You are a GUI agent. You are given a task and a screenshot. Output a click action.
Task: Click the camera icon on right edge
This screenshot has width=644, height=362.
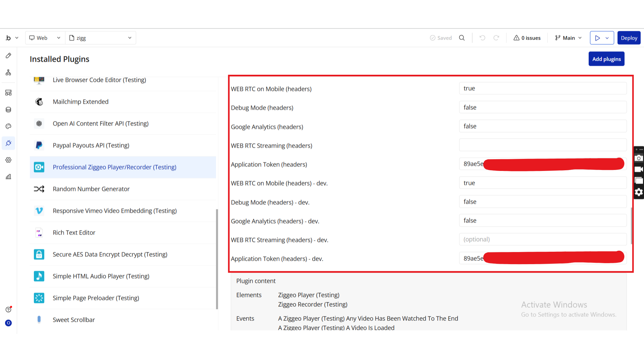coord(639,158)
